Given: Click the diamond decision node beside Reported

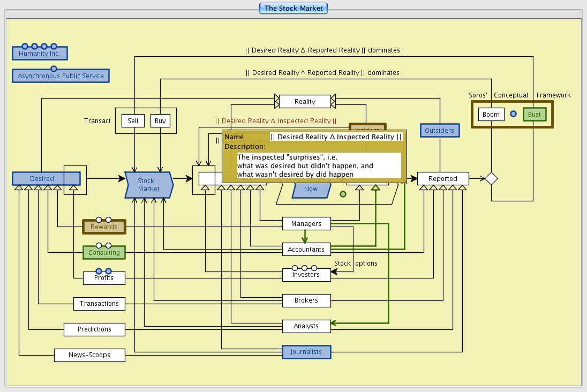Looking at the screenshot, I should pyautogui.click(x=491, y=179).
